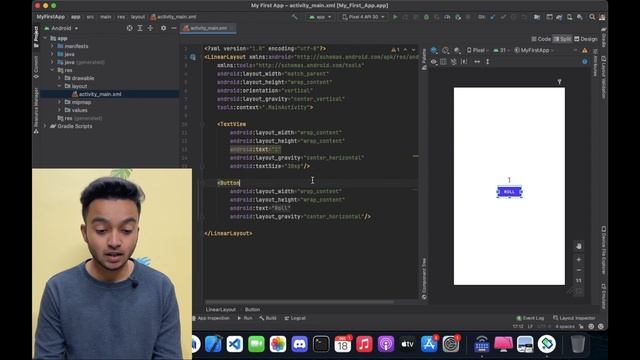Open the Android project view dropdown
This screenshot has height=360, width=640.
pos(61,28)
